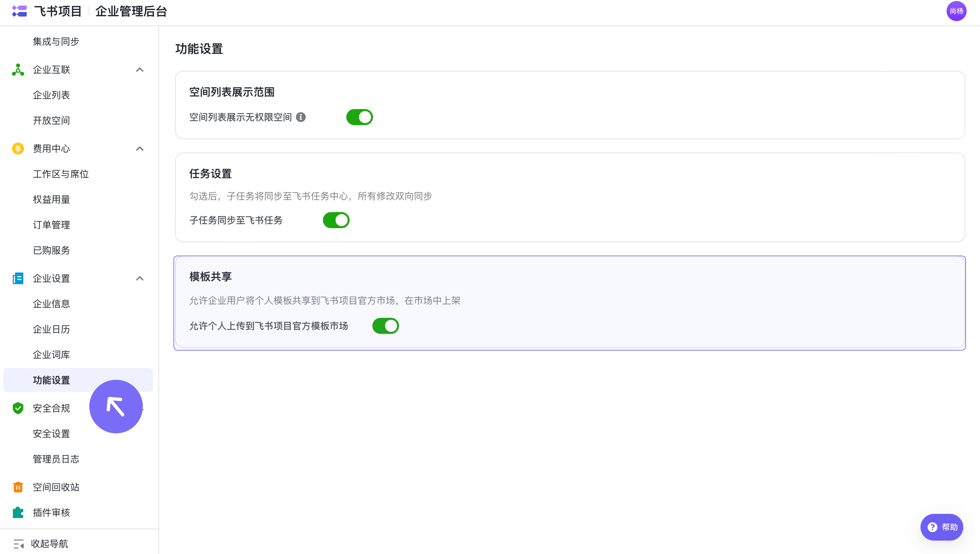The width and height of the screenshot is (980, 554).
Task: Open the 尚杨 user avatar menu
Action: point(956,11)
